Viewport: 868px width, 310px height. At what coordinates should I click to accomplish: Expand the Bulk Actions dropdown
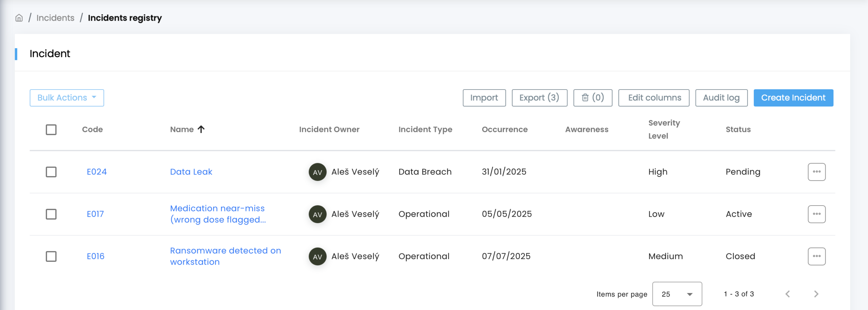[67, 98]
